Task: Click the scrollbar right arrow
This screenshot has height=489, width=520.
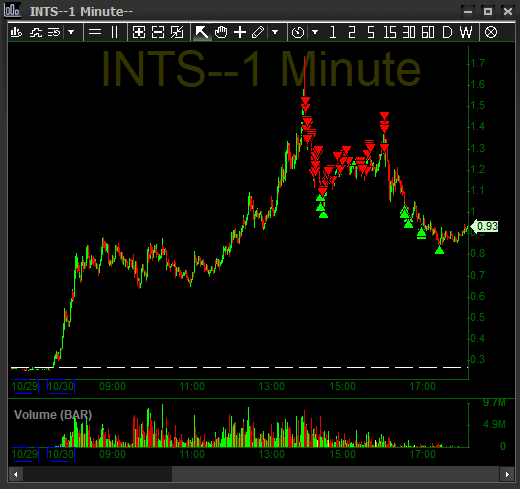Action: pos(507,474)
